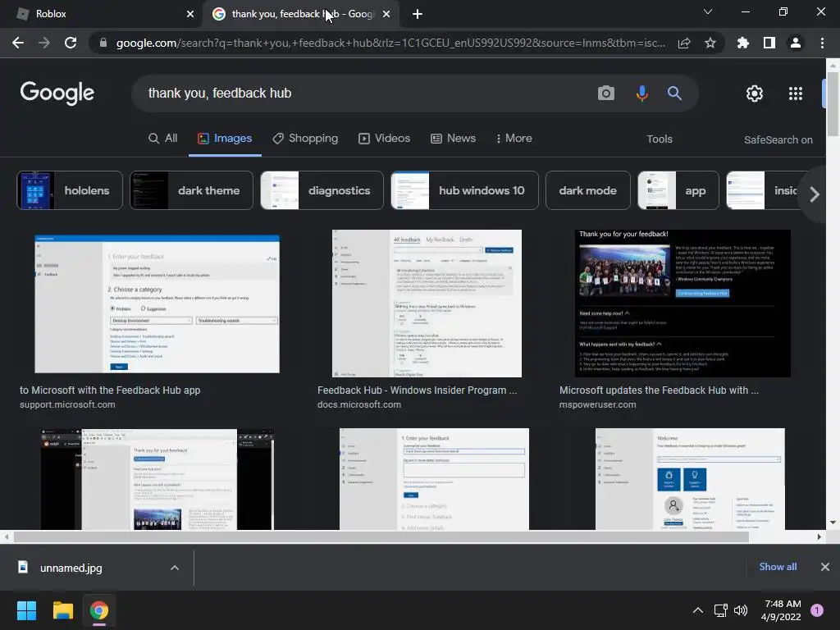Reload the current page
Screen dimensions: 840x630
point(71,43)
